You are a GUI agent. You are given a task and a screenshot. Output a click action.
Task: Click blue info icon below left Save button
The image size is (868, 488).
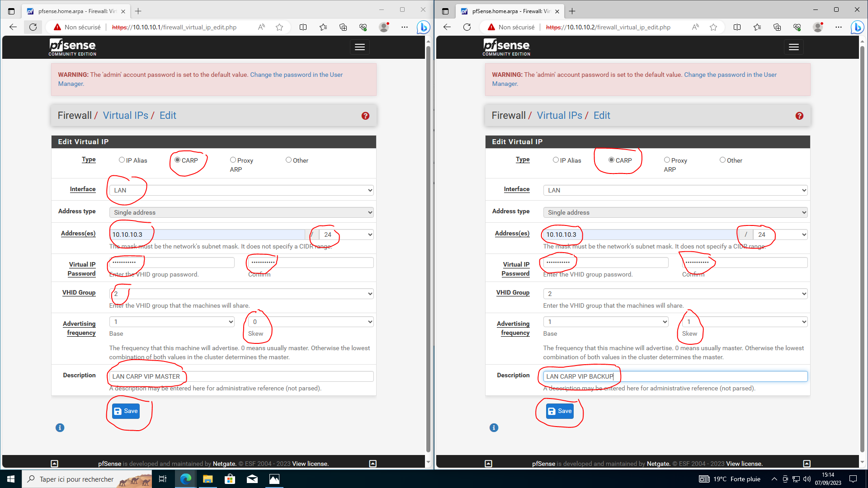point(60,427)
